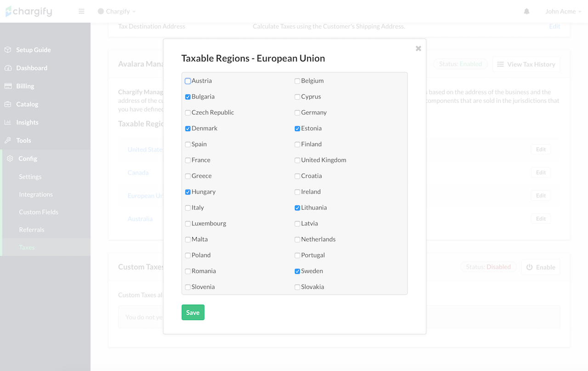Click the Billing credit card icon
The height and width of the screenshot is (371, 588).
8,86
